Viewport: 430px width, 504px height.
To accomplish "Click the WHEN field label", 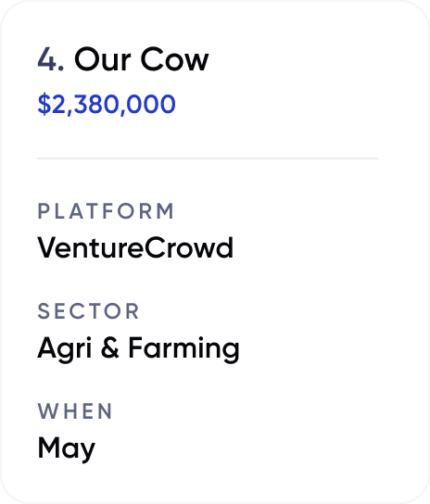I will pos(75,411).
